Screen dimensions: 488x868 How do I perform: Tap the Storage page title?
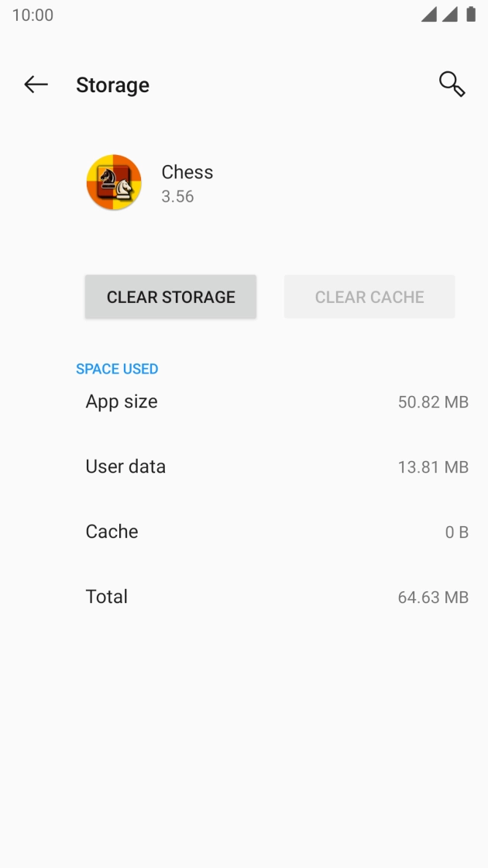pyautogui.click(x=112, y=85)
